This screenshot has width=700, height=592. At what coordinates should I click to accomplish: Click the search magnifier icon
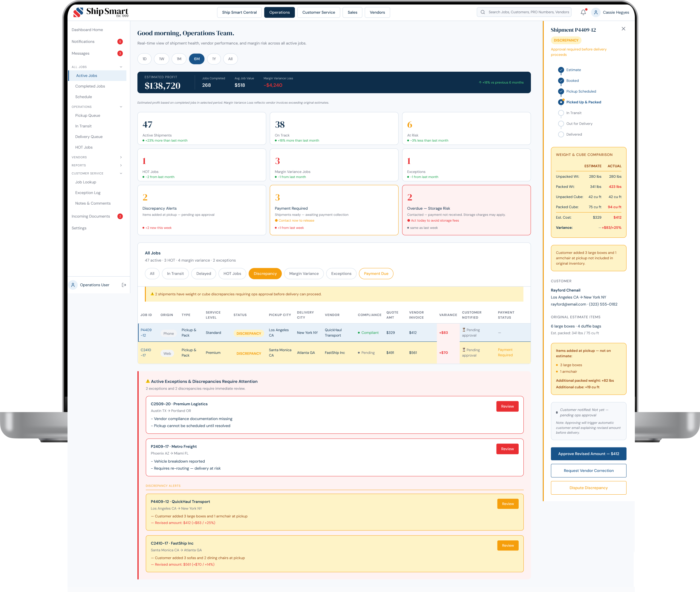tap(483, 12)
